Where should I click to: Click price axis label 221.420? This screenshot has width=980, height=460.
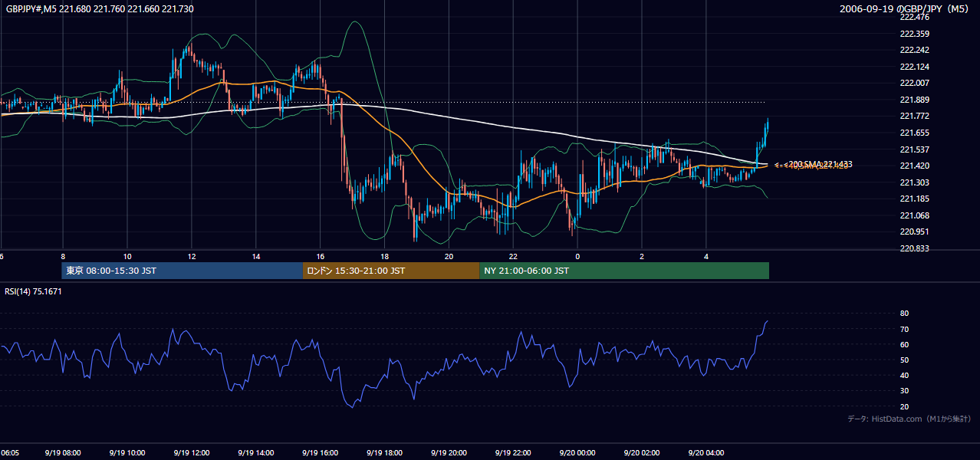[914, 166]
